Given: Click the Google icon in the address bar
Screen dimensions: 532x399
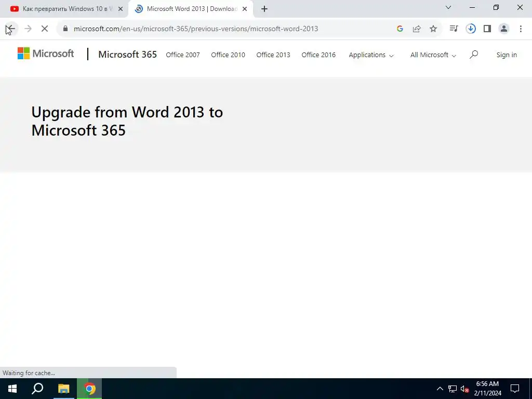Looking at the screenshot, I should click(x=400, y=29).
